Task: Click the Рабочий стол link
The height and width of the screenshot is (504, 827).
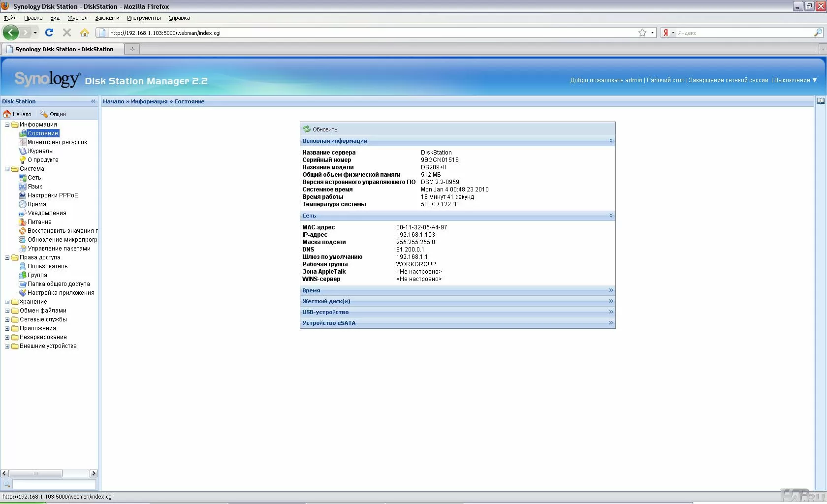Action: [665, 80]
